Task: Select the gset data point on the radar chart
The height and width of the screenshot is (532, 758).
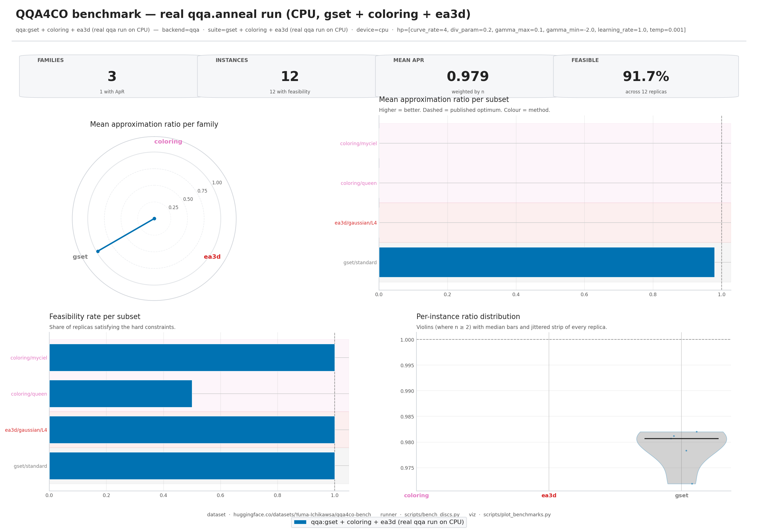Action: pos(98,251)
